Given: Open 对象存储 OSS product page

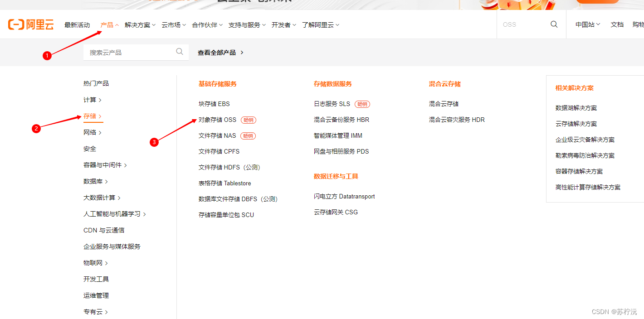Looking at the screenshot, I should coord(217,120).
